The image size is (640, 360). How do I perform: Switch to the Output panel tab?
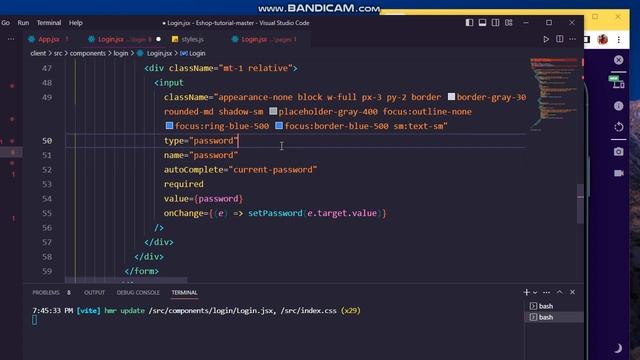[94, 293]
